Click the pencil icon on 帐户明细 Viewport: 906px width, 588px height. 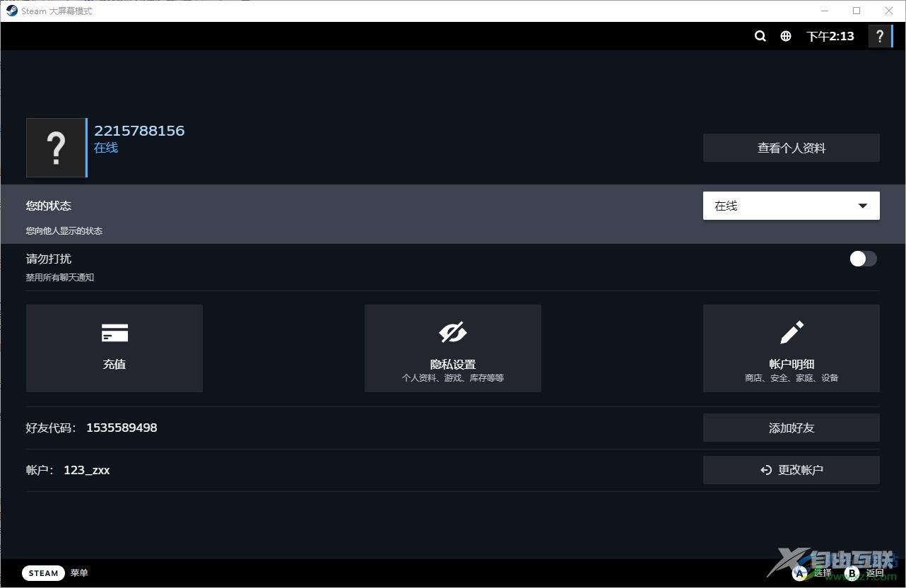pos(792,332)
